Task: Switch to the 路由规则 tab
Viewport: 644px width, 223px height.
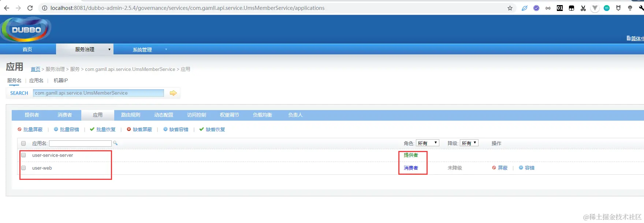Action: (x=131, y=115)
